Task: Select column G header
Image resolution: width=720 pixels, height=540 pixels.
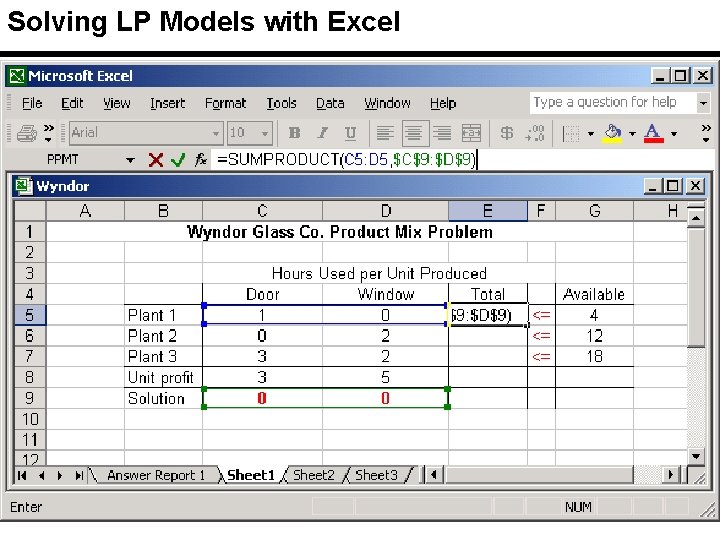Action: [x=595, y=211]
